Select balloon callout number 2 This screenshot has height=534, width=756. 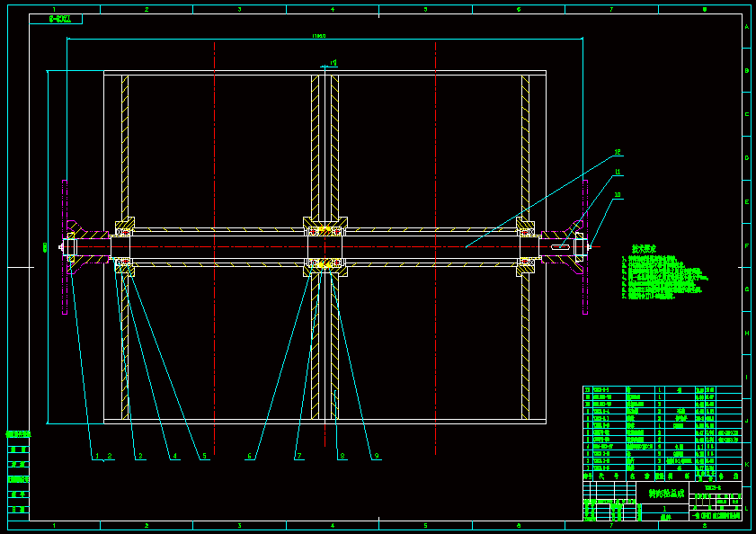[108, 457]
